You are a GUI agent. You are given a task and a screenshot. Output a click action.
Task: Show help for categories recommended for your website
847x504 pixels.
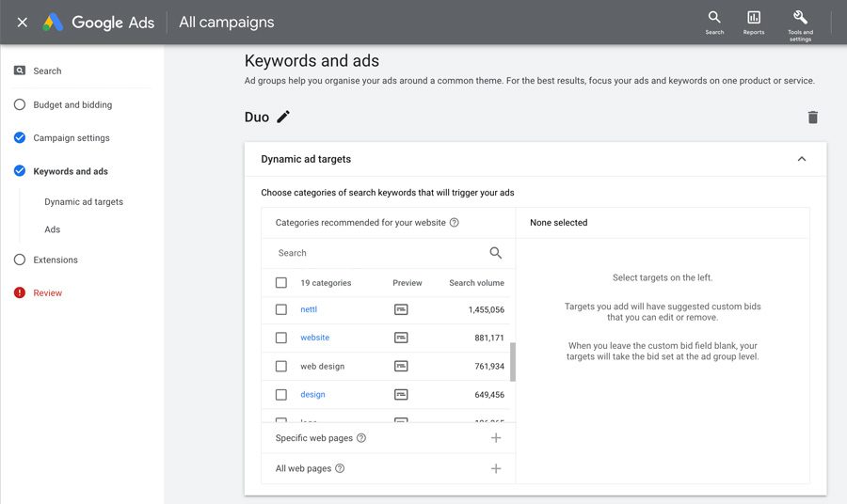tap(455, 222)
